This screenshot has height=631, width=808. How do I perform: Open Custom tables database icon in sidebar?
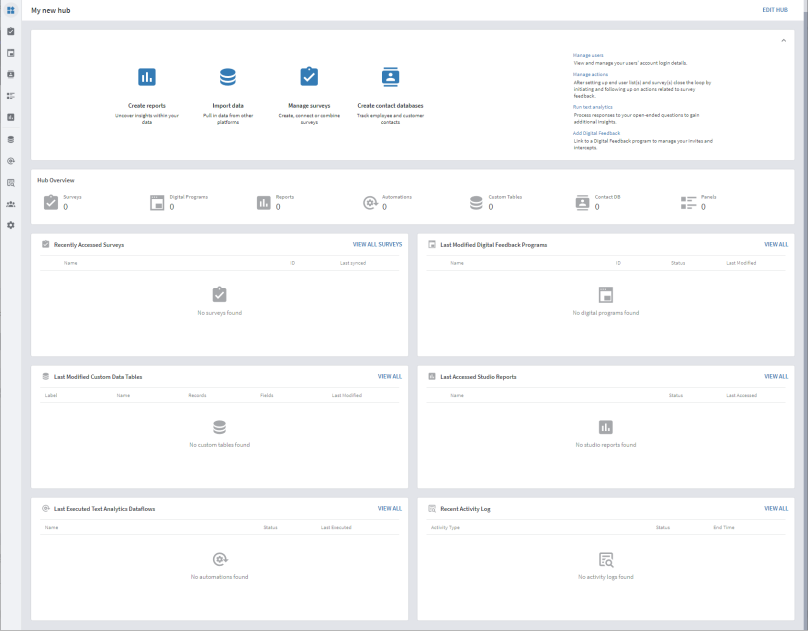pyautogui.click(x=11, y=140)
